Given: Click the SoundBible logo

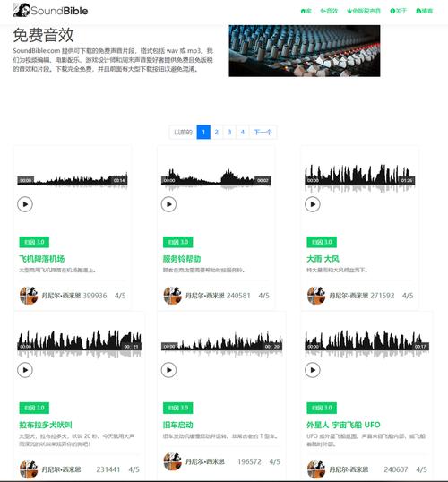Looking at the screenshot, I should (x=50, y=11).
